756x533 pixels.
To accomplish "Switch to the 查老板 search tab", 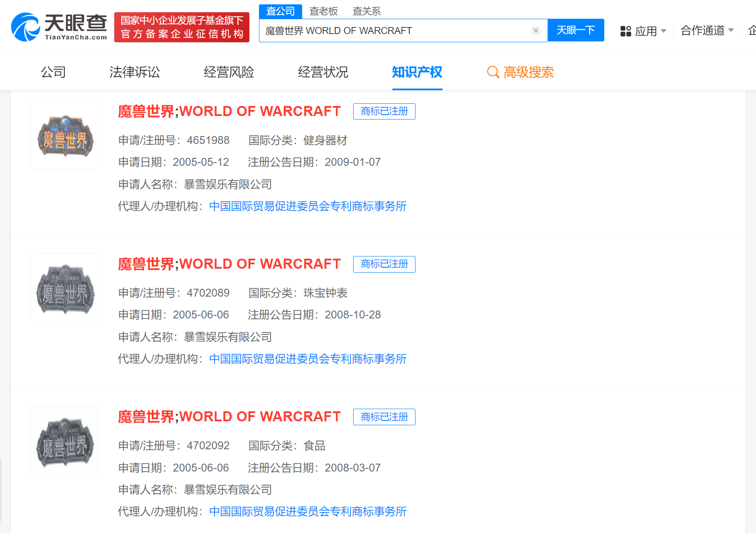I will pos(324,11).
